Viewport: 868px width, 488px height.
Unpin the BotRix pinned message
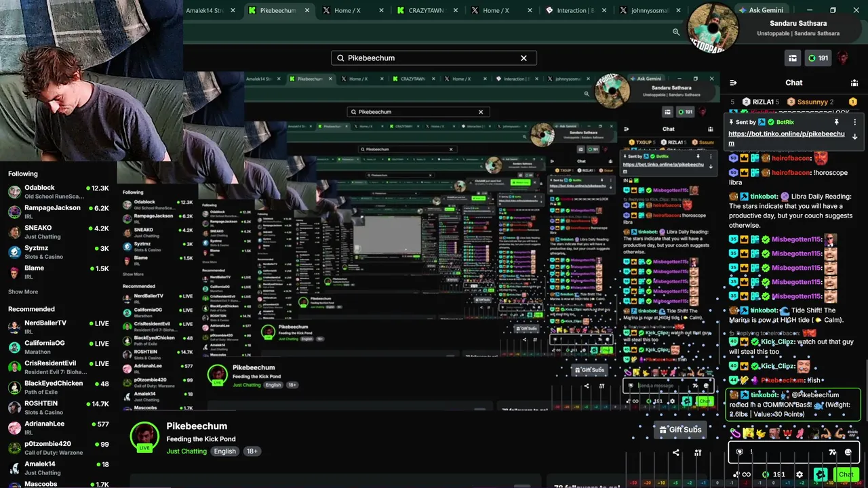[x=837, y=122]
